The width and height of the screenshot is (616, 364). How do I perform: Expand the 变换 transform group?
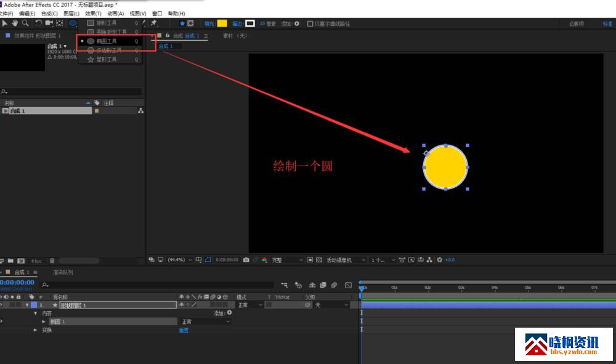point(35,330)
